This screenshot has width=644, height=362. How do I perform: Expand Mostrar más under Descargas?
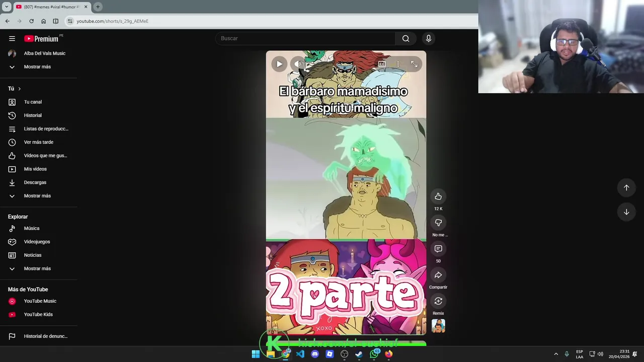(x=39, y=196)
